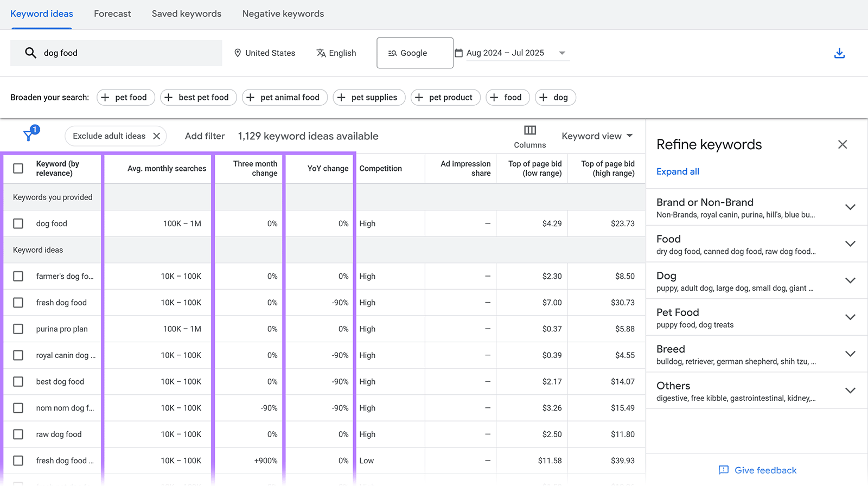Open the Columns settings icon
The image size is (868, 486).
click(x=530, y=130)
